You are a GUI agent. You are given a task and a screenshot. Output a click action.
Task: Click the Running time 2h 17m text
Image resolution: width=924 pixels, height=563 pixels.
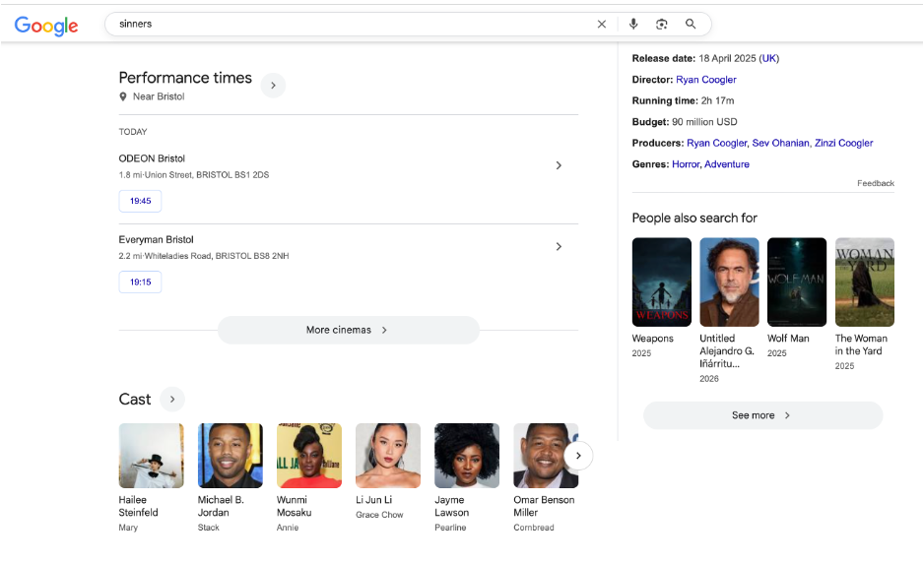click(683, 100)
